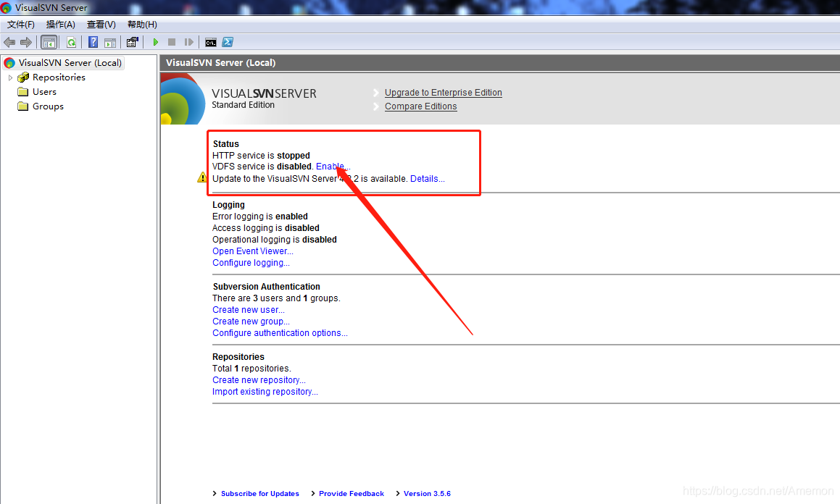Click Version 3.5.6 footer link
The height and width of the screenshot is (504, 840).
pyautogui.click(x=427, y=494)
